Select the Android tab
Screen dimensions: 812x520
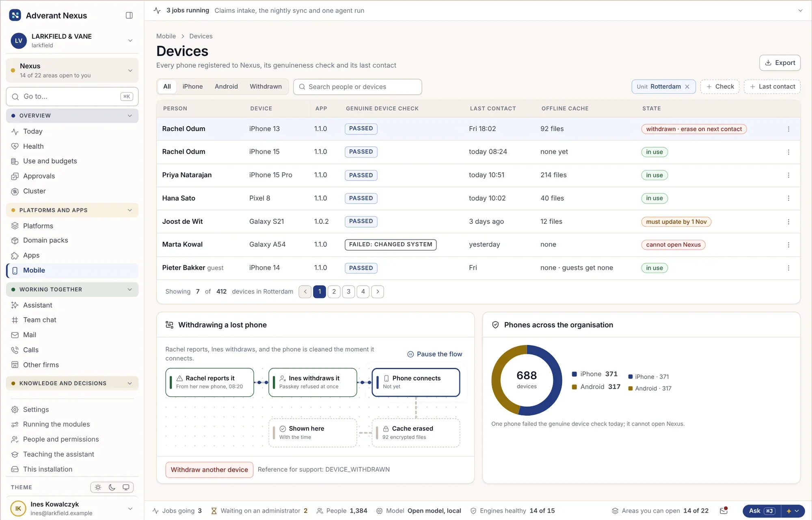226,86
